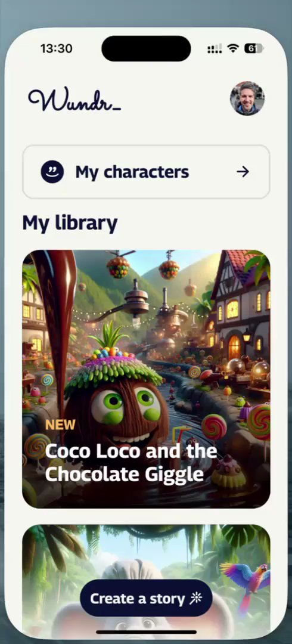Open the second story card with the parrot
This screenshot has width=292, height=644.
[x=146, y=580]
